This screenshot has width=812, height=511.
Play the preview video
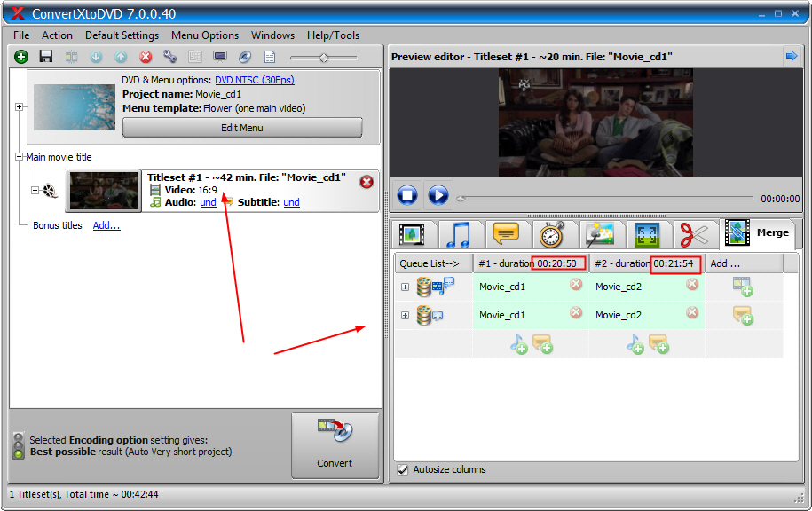coord(438,195)
